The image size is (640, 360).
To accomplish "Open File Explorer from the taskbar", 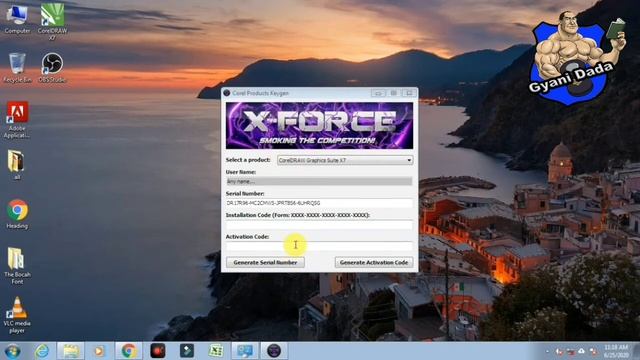I will pos(71,351).
